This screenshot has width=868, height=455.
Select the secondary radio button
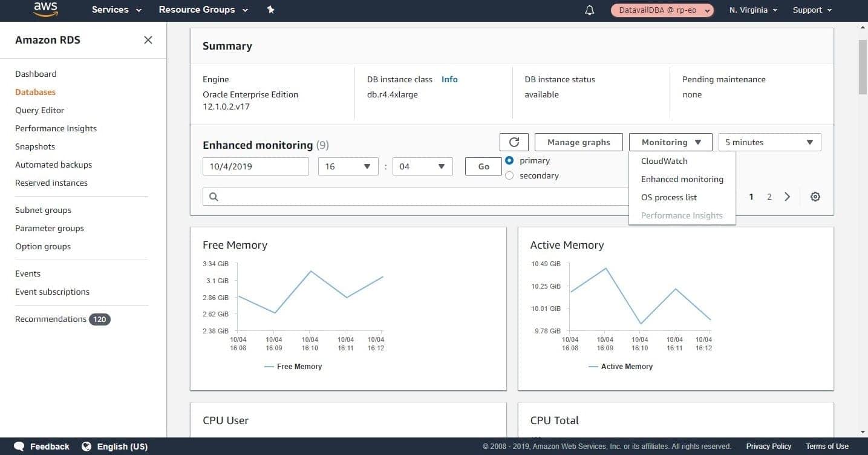pos(509,175)
